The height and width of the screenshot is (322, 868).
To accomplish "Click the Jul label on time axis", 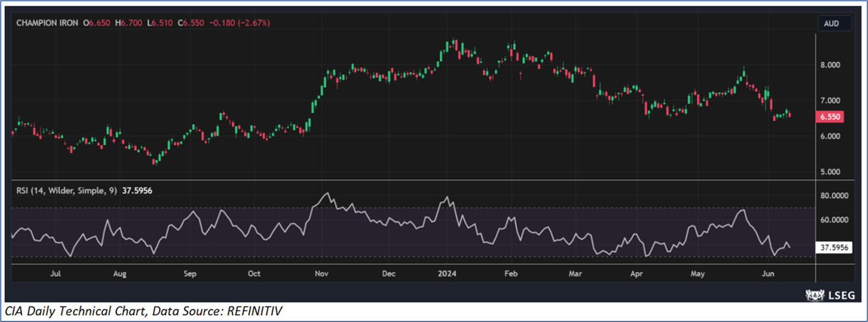I will click(56, 274).
